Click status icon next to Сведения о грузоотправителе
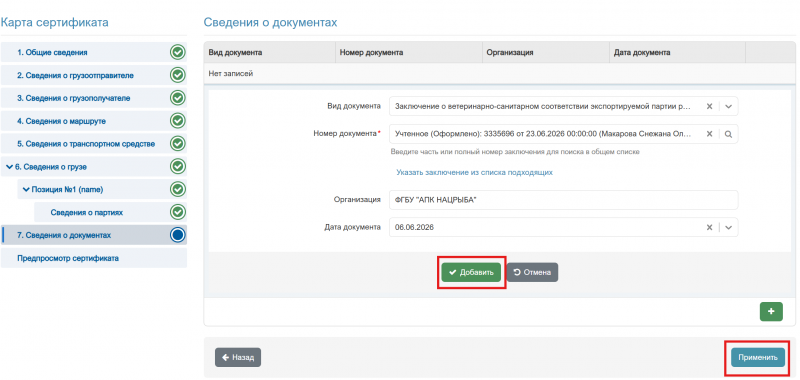 click(x=177, y=75)
